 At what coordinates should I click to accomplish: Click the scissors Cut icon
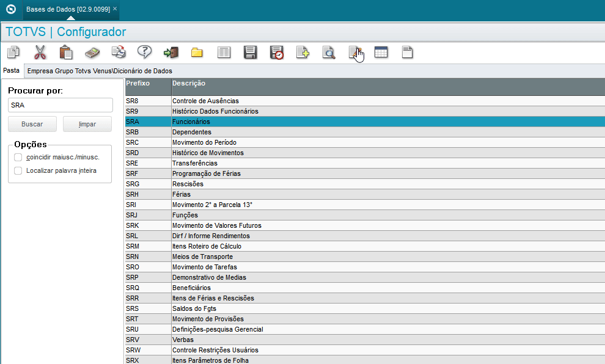click(x=40, y=52)
